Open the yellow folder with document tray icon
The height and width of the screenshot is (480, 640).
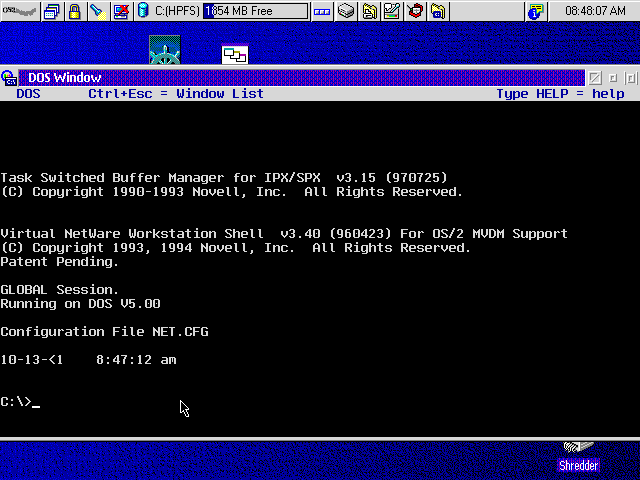[369, 11]
